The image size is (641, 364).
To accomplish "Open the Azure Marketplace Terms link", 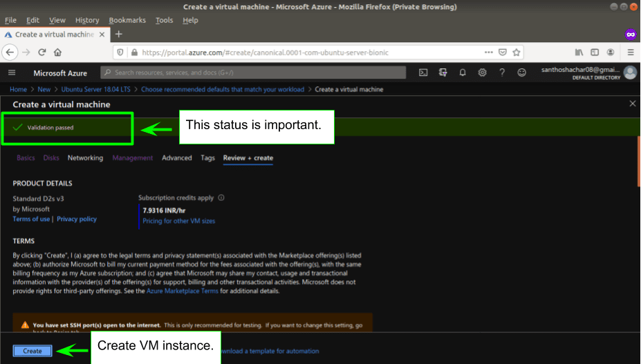I will (183, 291).
